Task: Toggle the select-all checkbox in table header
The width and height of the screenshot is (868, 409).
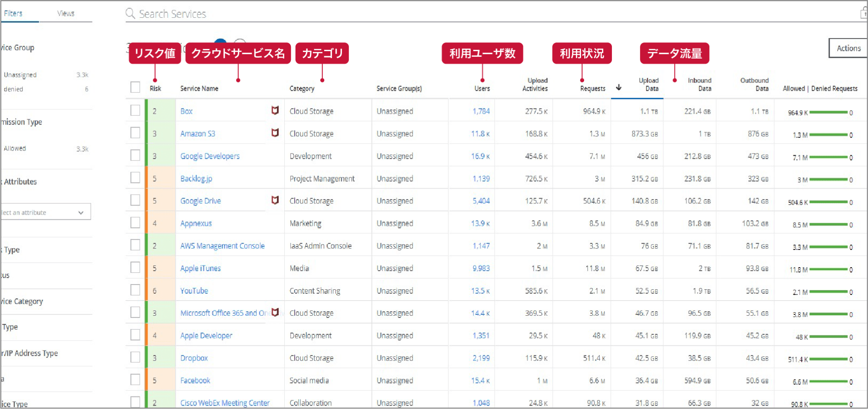Action: point(135,88)
